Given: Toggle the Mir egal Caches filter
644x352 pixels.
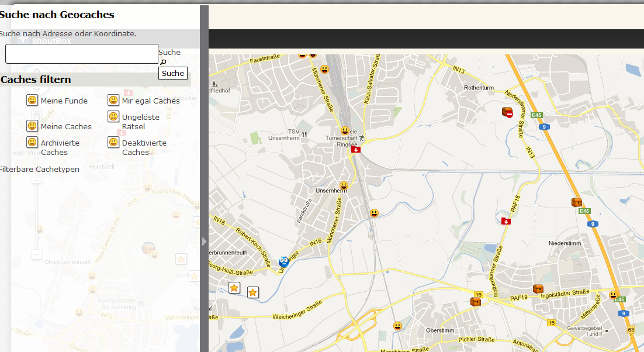Looking at the screenshot, I should pos(113,101).
